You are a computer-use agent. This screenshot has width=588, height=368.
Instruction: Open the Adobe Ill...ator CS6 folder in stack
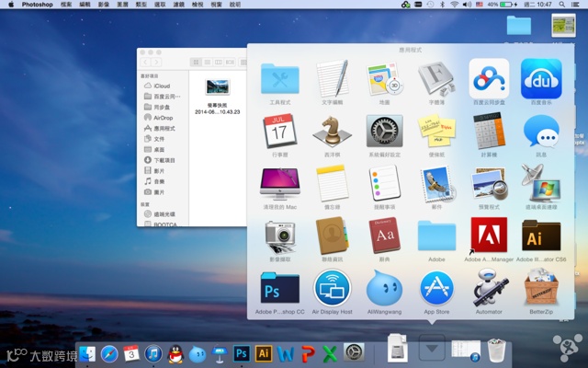tap(541, 236)
